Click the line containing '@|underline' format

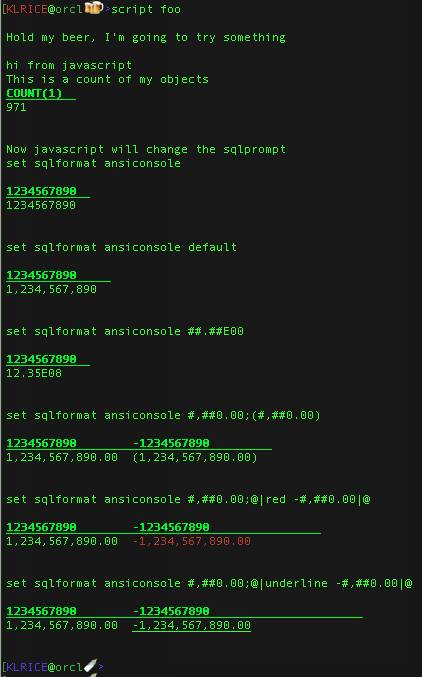(209, 583)
